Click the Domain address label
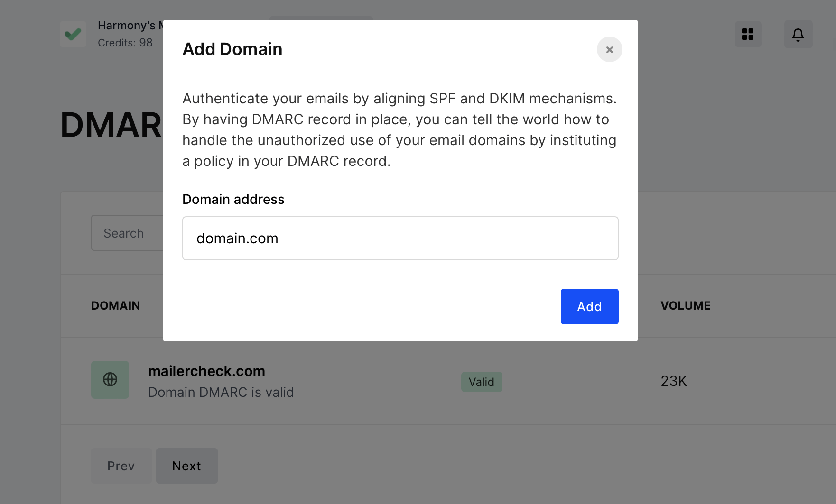836x504 pixels. (233, 199)
